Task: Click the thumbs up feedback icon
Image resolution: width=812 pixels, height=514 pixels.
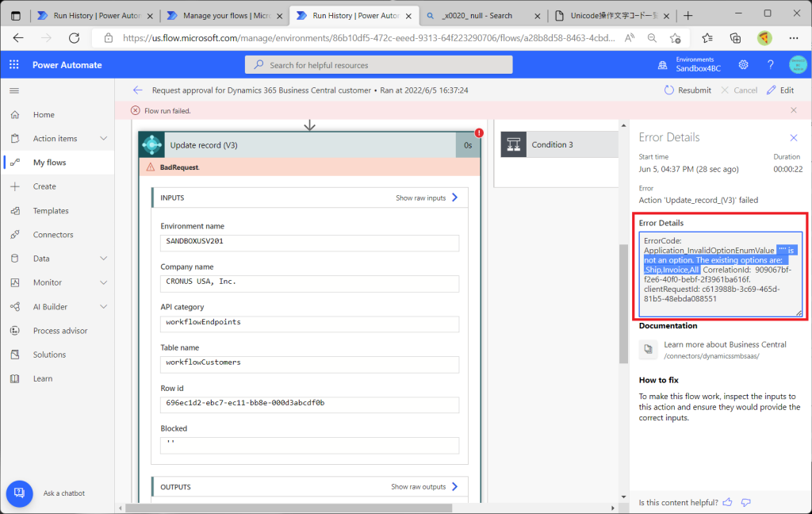Action: tap(727, 502)
